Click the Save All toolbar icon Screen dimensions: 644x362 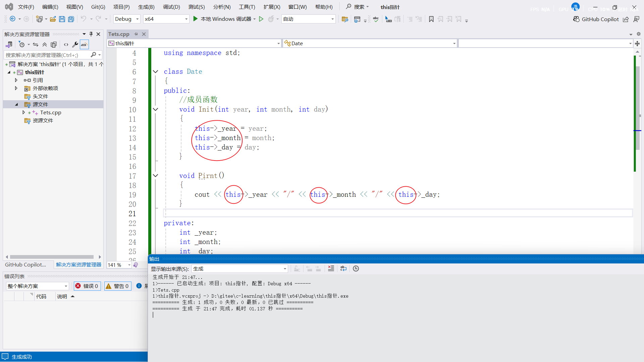pos(71,19)
